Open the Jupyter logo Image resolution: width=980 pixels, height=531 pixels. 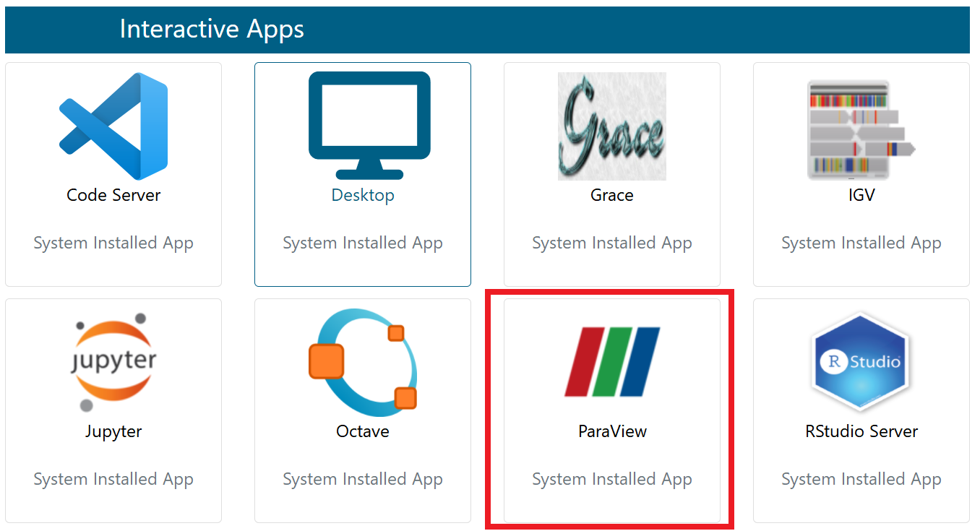pyautogui.click(x=113, y=363)
